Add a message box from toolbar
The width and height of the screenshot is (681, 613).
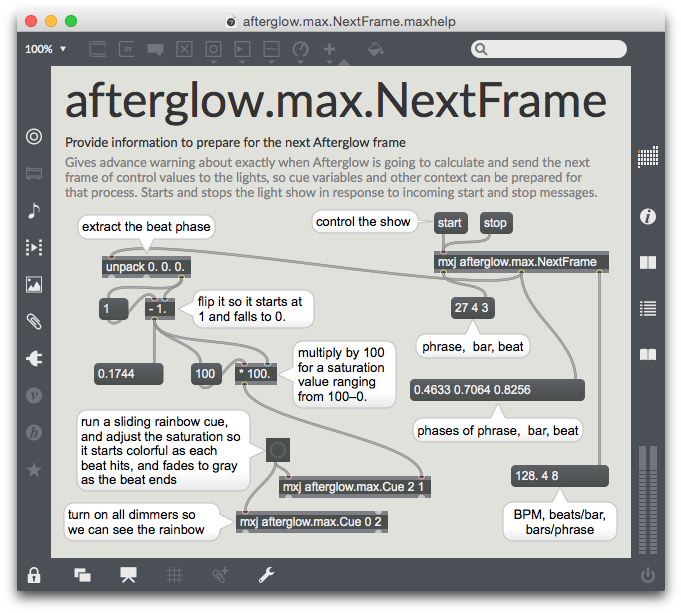click(126, 49)
